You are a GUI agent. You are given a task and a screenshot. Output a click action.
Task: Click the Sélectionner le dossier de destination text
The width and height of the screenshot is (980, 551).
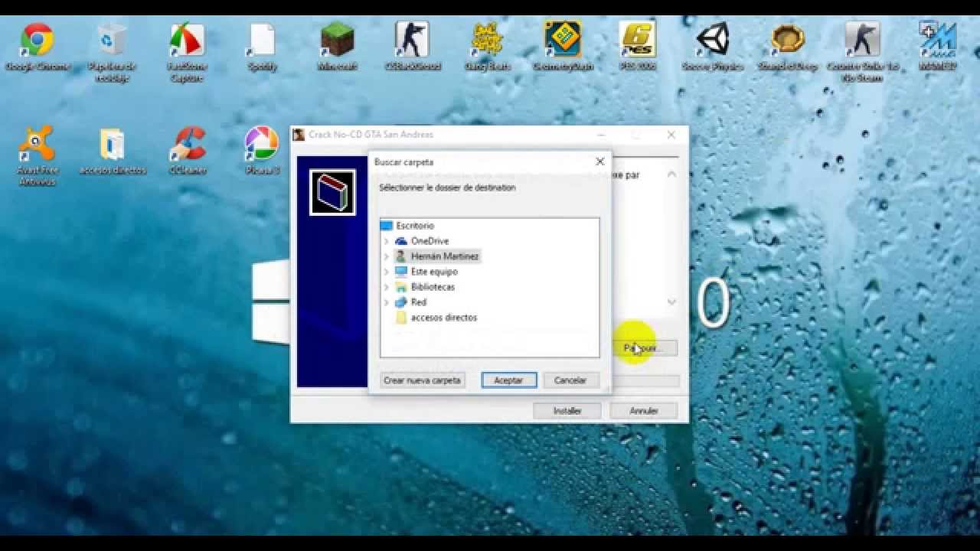pyautogui.click(x=447, y=187)
